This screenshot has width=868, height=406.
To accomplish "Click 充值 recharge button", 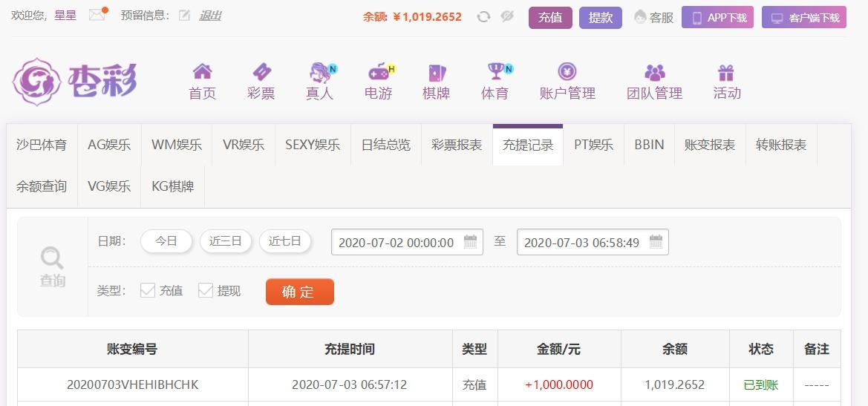I will pos(550,18).
